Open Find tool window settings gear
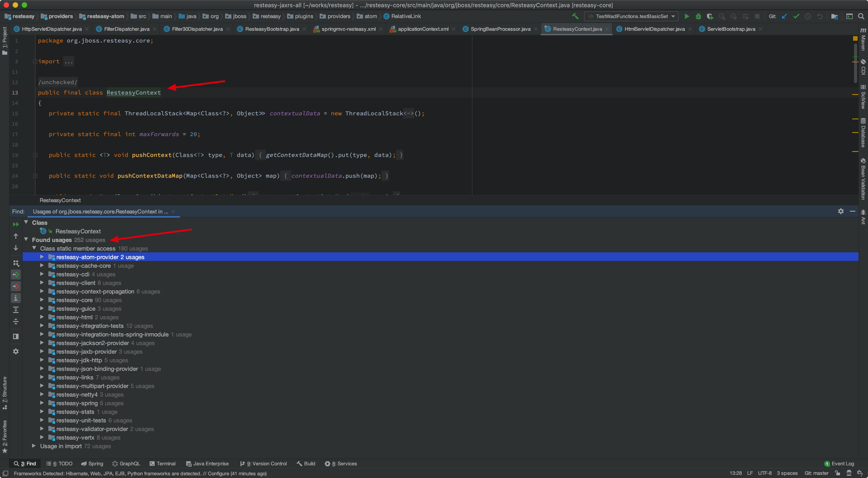 841,211
